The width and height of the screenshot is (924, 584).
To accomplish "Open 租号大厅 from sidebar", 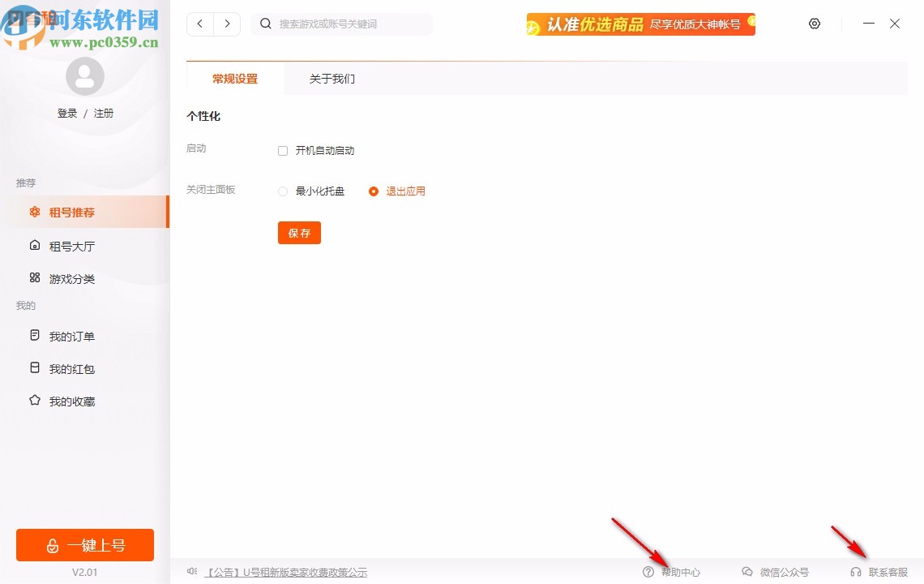I will [35, 245].
